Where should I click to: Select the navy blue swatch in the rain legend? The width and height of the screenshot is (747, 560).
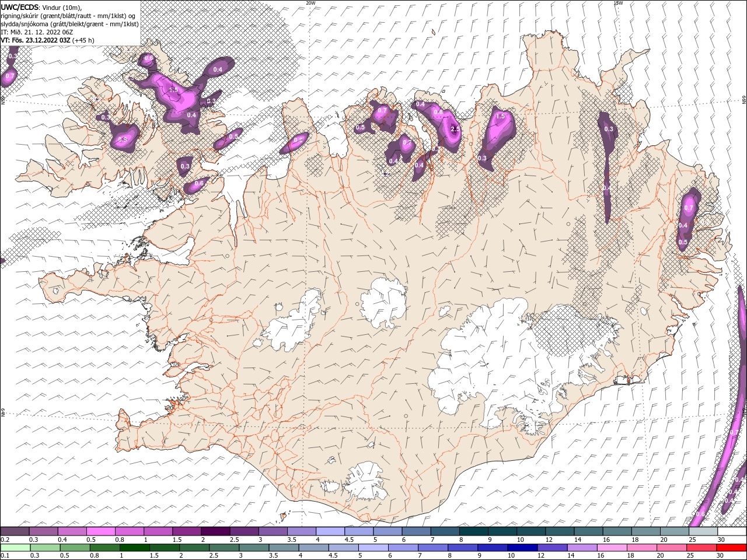pyautogui.click(x=521, y=548)
